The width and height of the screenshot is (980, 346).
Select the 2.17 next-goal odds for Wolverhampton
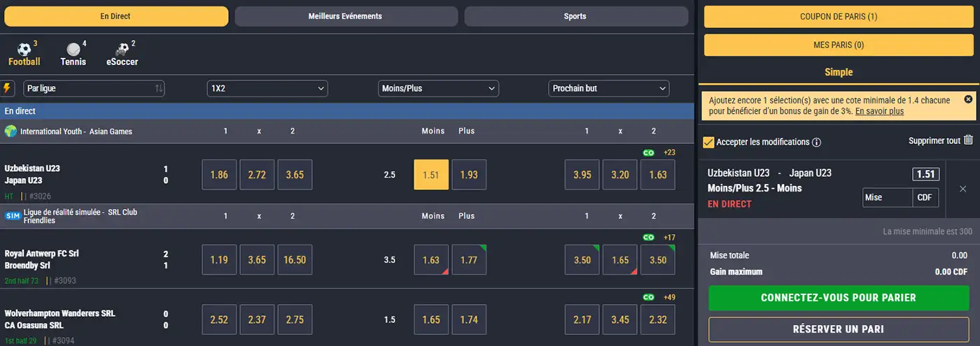tap(582, 319)
